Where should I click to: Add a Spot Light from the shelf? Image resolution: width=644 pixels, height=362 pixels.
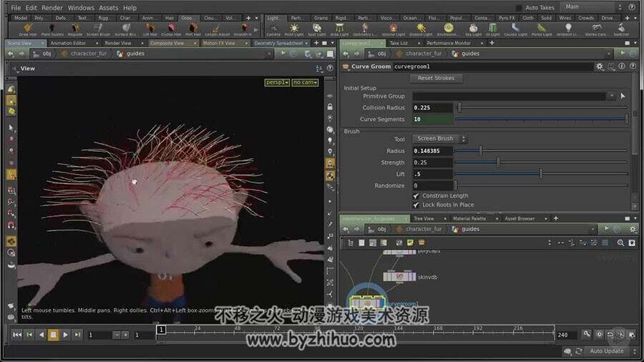click(x=317, y=29)
